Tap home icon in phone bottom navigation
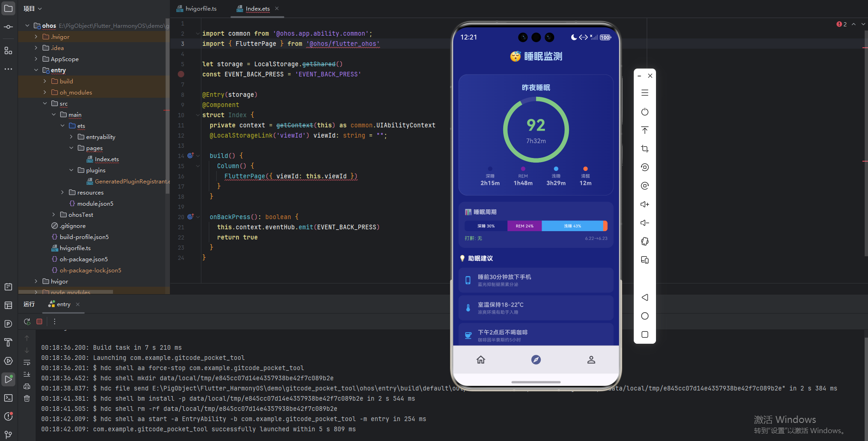The height and width of the screenshot is (441, 868). tap(481, 360)
